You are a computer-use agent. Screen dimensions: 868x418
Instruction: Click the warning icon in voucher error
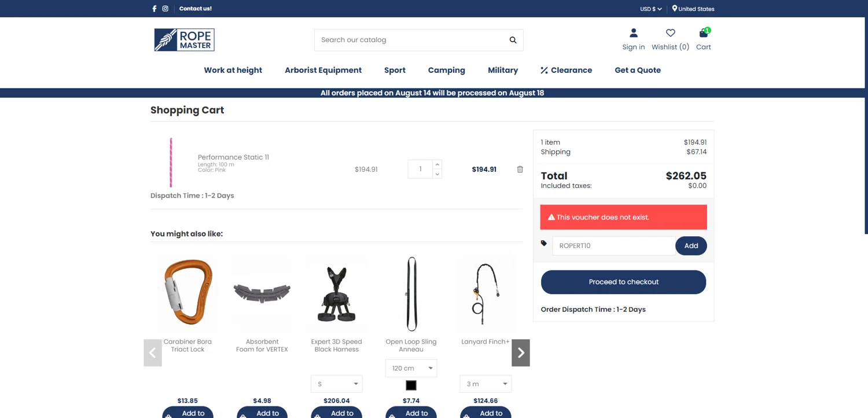point(551,217)
